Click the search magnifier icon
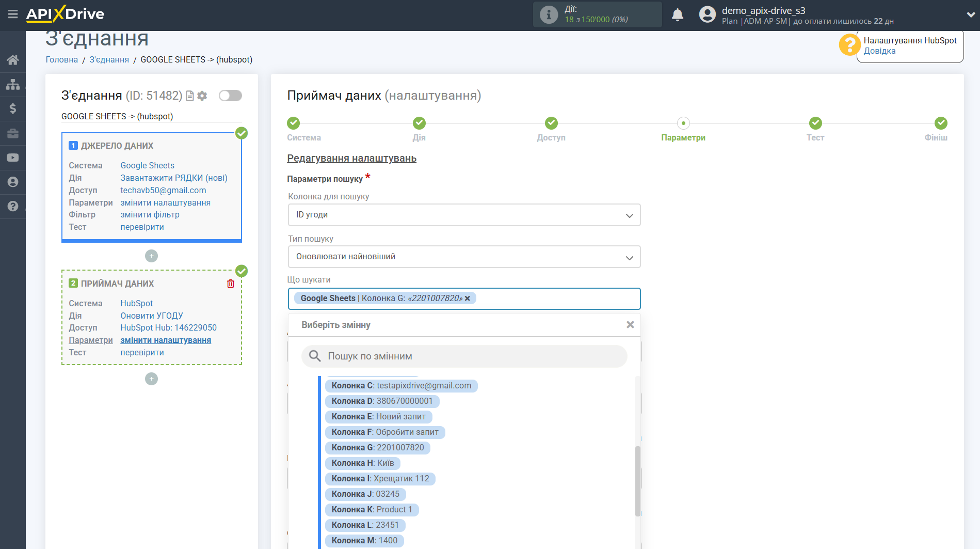Image resolution: width=980 pixels, height=549 pixels. click(x=315, y=356)
